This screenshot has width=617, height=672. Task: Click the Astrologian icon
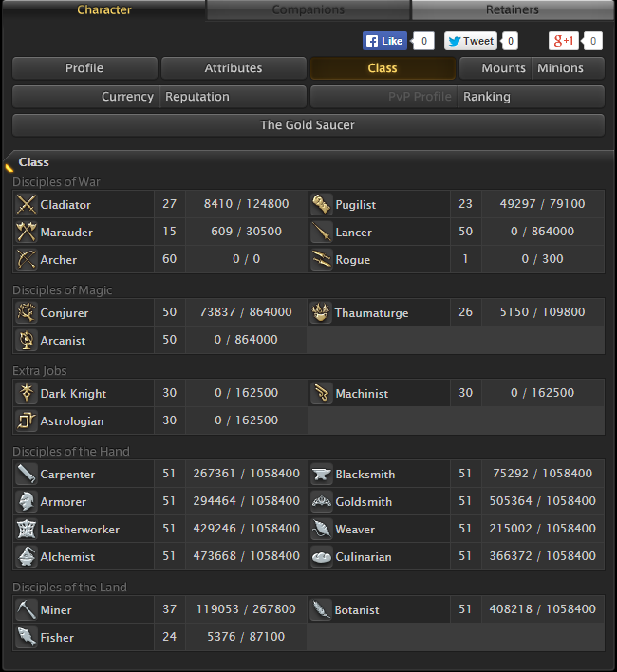point(27,420)
